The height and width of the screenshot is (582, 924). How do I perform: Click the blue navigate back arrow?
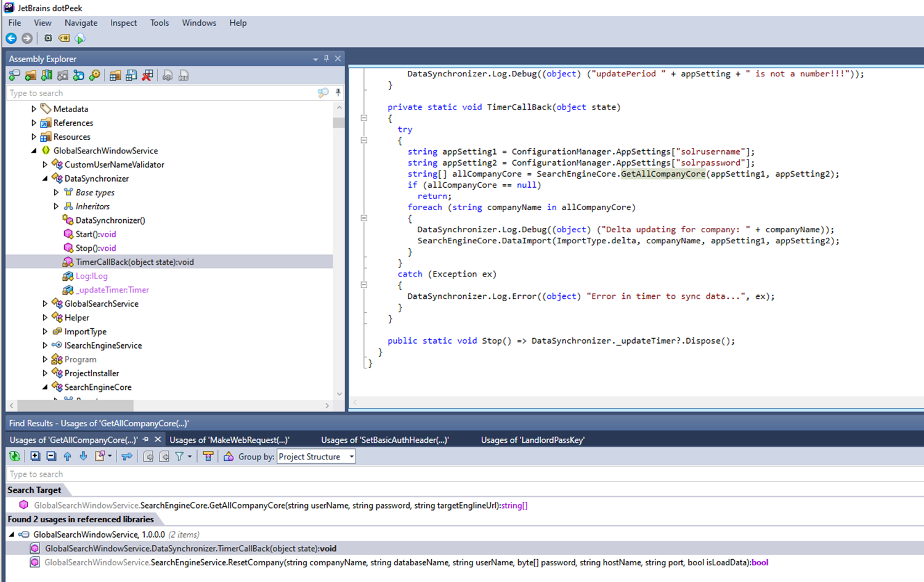(11, 38)
